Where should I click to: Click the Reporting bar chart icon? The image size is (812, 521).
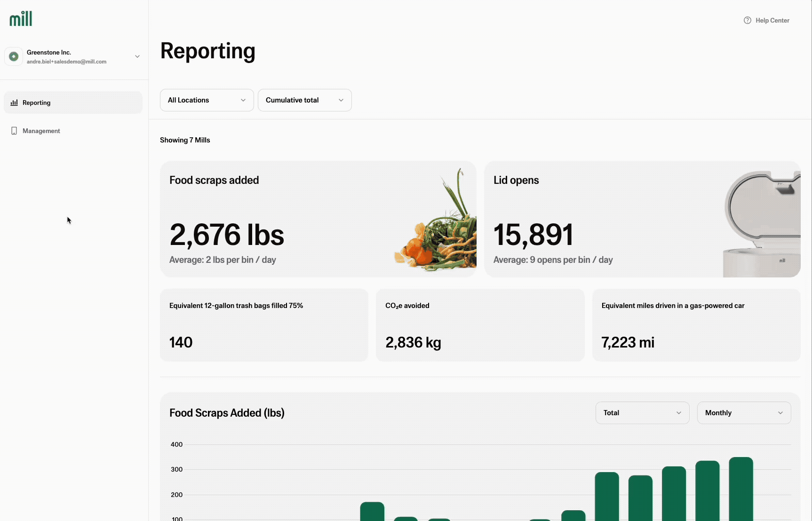14,103
